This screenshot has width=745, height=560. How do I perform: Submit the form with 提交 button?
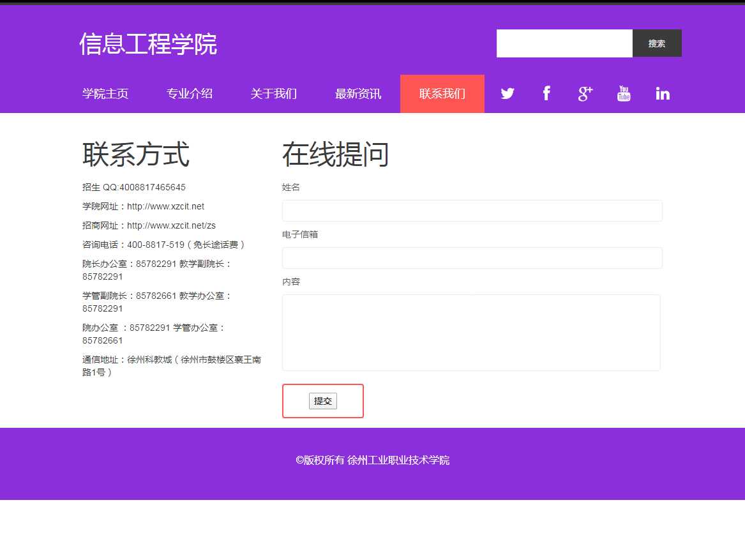323,401
